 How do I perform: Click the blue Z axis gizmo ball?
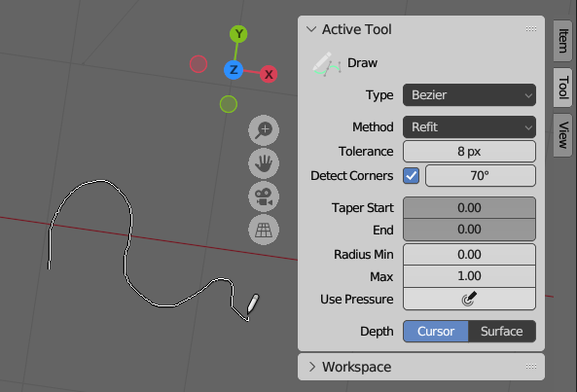click(x=234, y=70)
